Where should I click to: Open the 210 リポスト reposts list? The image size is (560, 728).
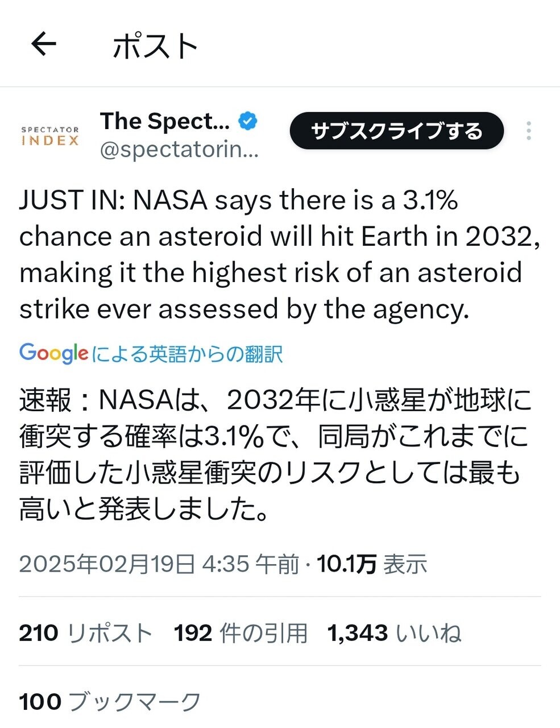click(x=85, y=632)
